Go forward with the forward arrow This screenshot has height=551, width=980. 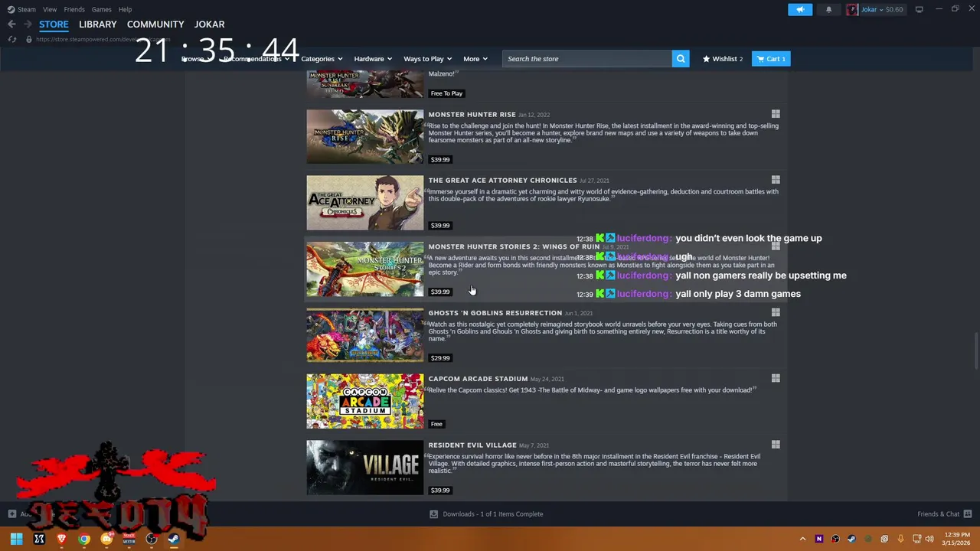tap(28, 24)
